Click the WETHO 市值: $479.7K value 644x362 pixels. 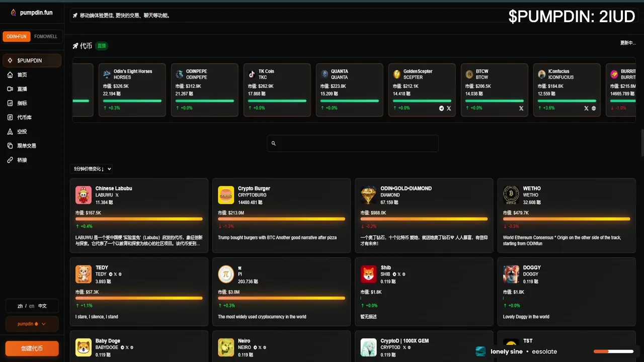[x=516, y=213]
